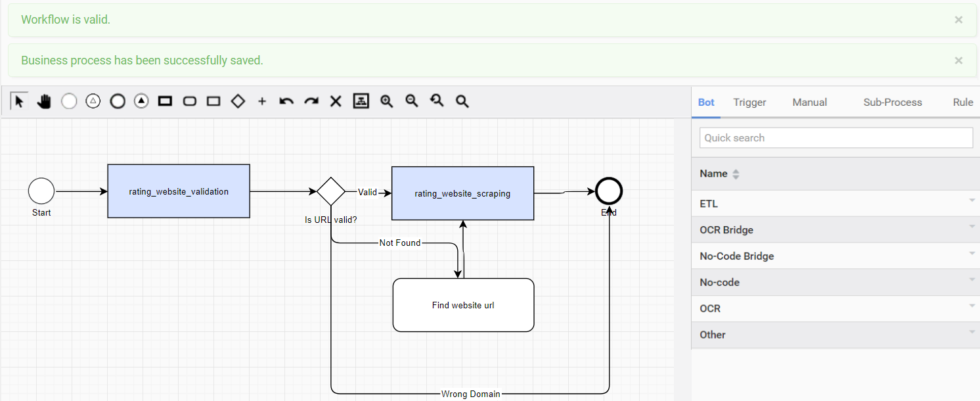Zoom in on the diagram
The width and height of the screenshot is (980, 401).
386,101
